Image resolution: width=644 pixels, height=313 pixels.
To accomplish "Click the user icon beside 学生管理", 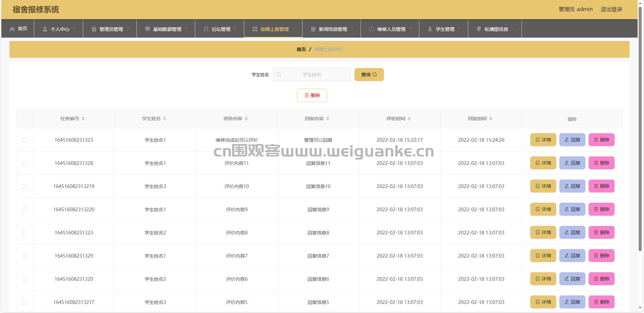I will pos(430,29).
